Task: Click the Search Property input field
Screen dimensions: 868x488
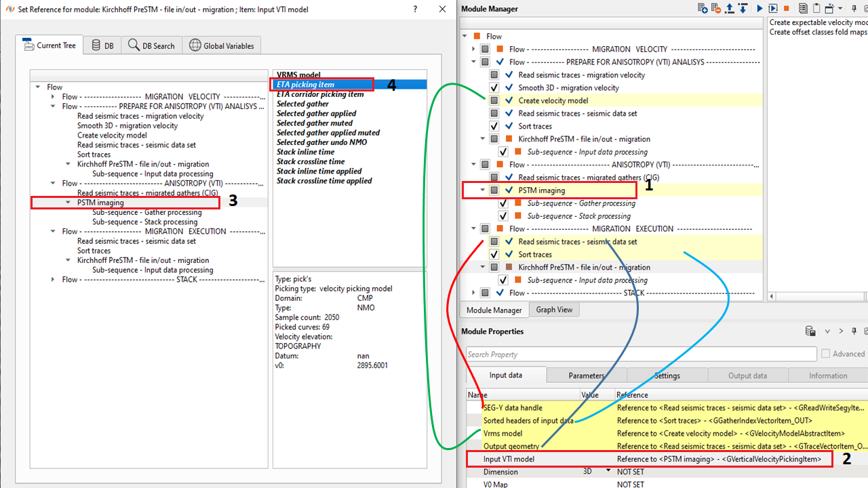Action: pos(641,354)
